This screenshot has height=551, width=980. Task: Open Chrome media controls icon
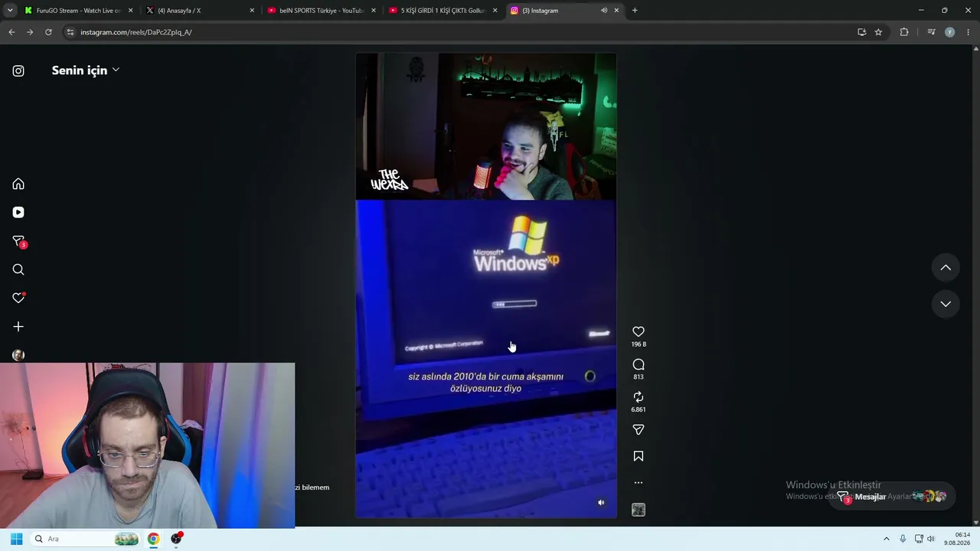pyautogui.click(x=931, y=32)
